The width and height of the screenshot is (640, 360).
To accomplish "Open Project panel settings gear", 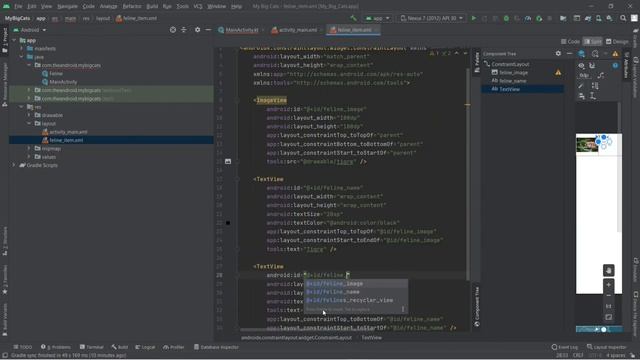I will (198, 30).
